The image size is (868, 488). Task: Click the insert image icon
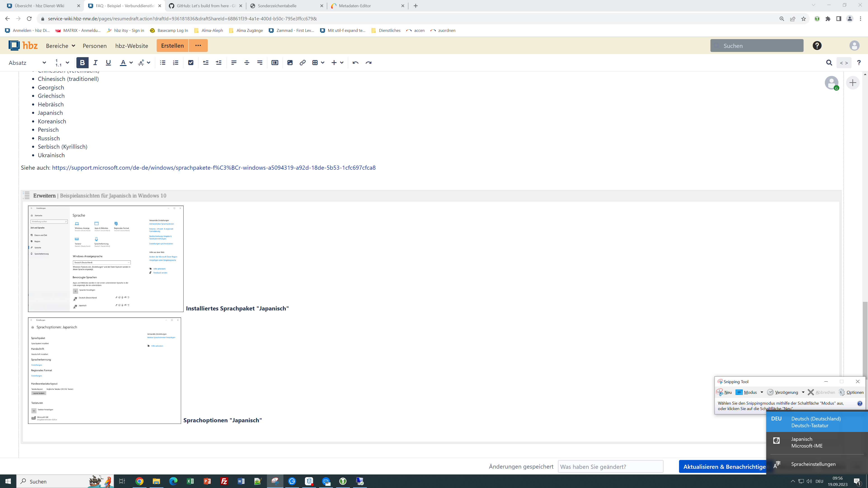(290, 63)
